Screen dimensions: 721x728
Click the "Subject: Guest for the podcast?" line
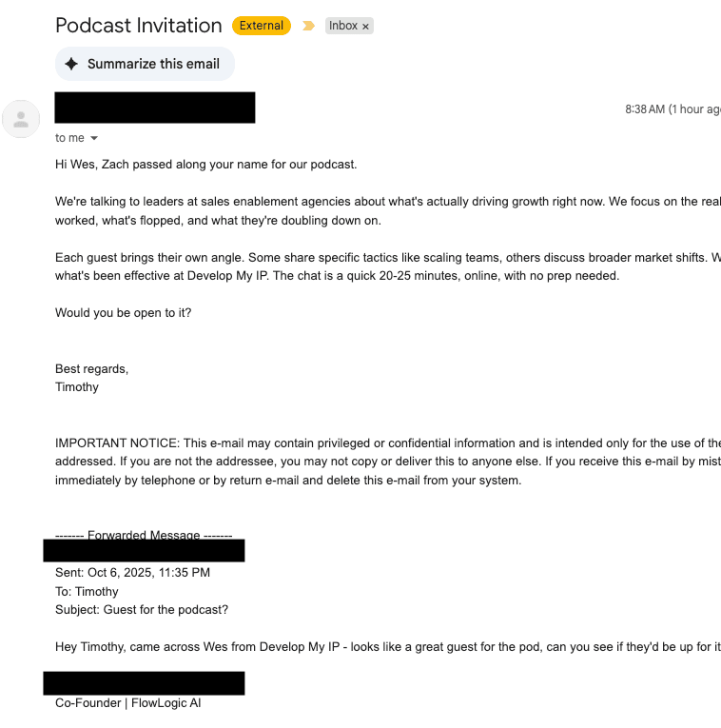point(142,610)
